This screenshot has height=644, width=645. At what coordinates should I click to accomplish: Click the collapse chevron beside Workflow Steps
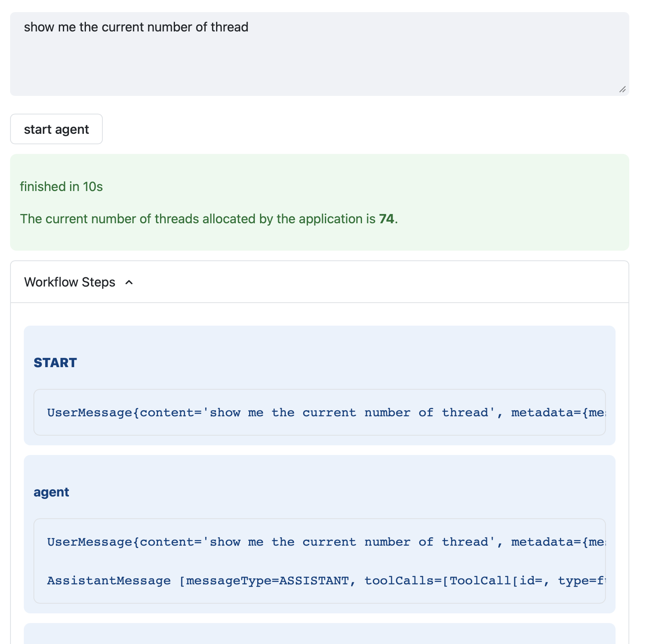[x=129, y=283]
